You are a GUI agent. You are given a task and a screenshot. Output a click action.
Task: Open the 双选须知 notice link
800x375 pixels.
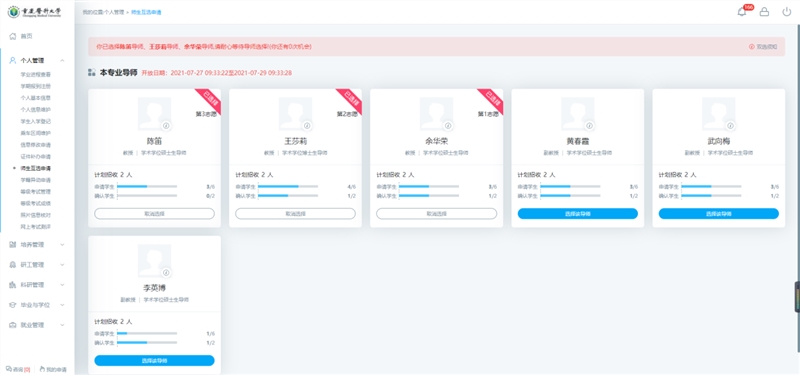[x=763, y=46]
